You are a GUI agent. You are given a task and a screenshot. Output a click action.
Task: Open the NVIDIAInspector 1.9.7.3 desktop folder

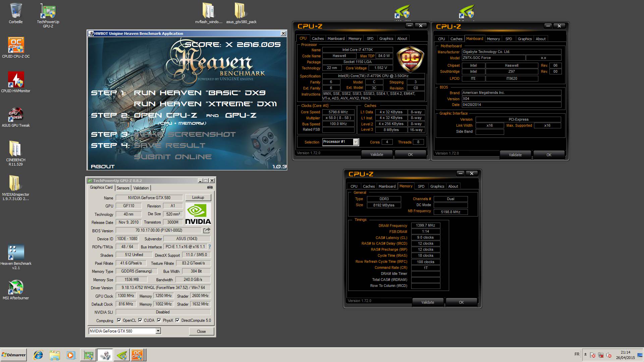pos(16,188)
